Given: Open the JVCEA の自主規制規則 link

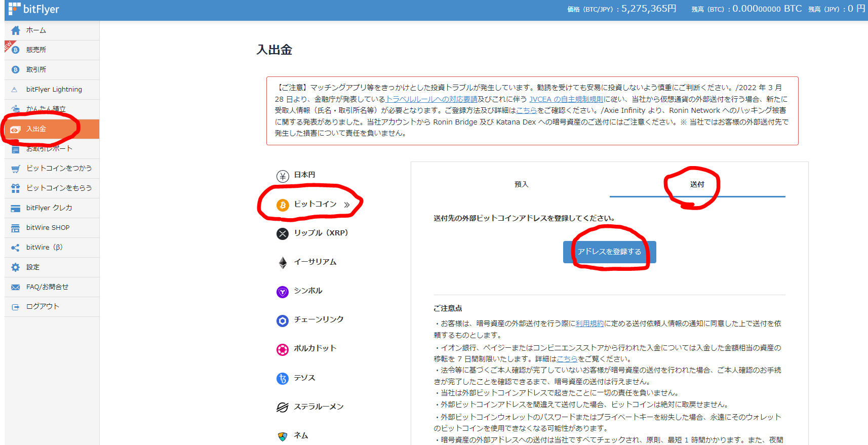Looking at the screenshot, I should [566, 99].
